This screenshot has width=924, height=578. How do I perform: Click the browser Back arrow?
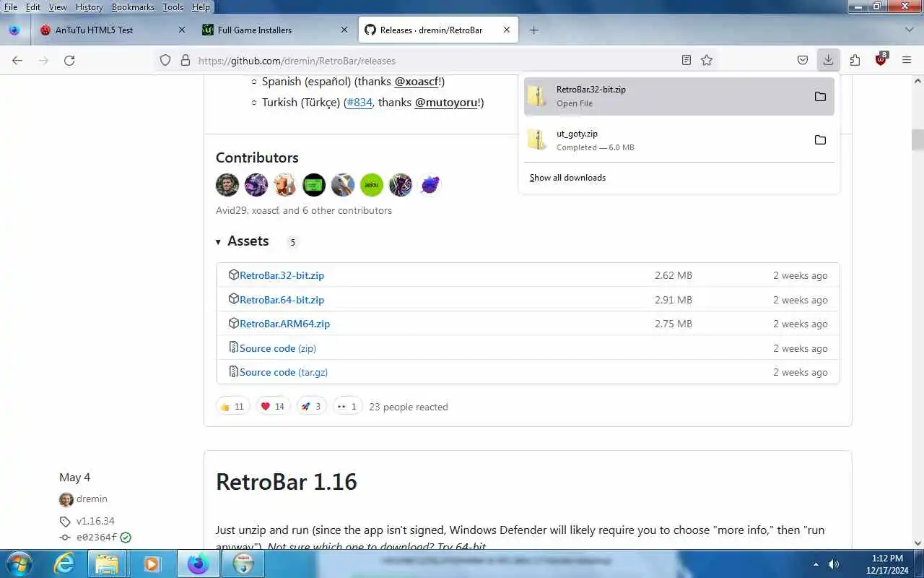click(x=17, y=61)
